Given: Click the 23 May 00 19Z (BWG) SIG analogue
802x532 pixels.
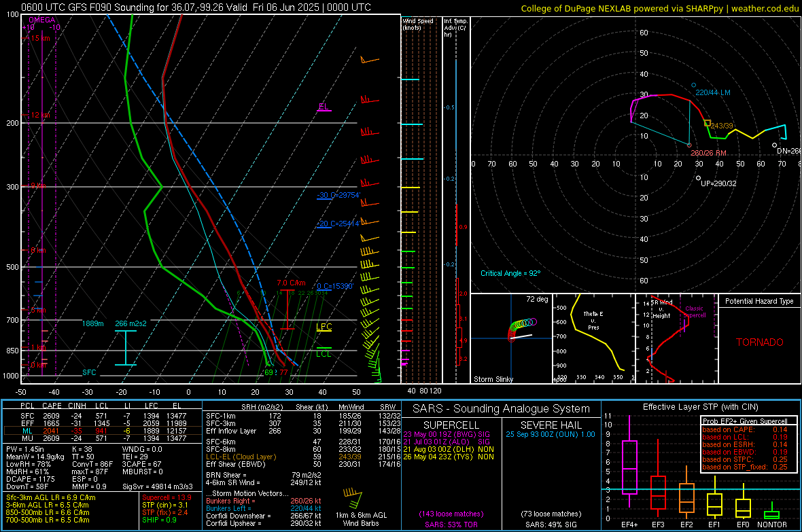Looking at the screenshot, I should tap(447, 434).
